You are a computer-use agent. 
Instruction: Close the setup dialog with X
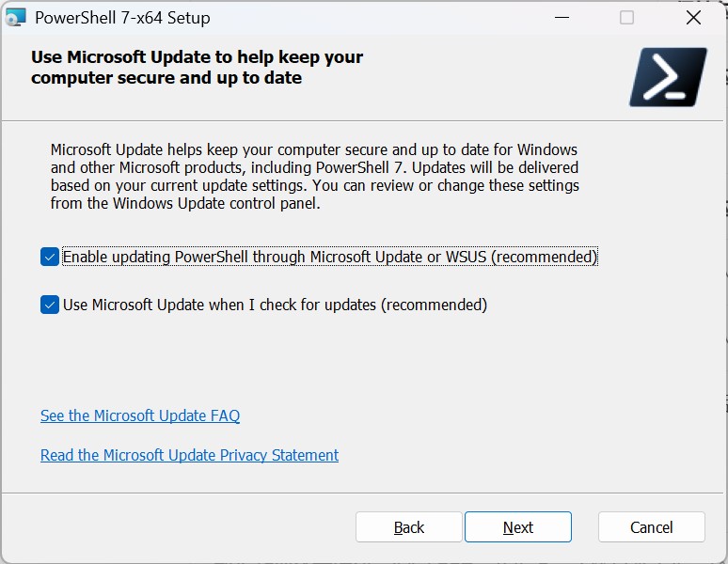click(693, 18)
